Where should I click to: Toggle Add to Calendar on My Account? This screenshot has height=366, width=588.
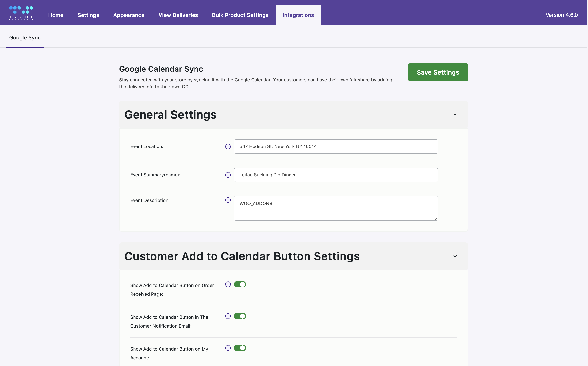[x=240, y=348]
